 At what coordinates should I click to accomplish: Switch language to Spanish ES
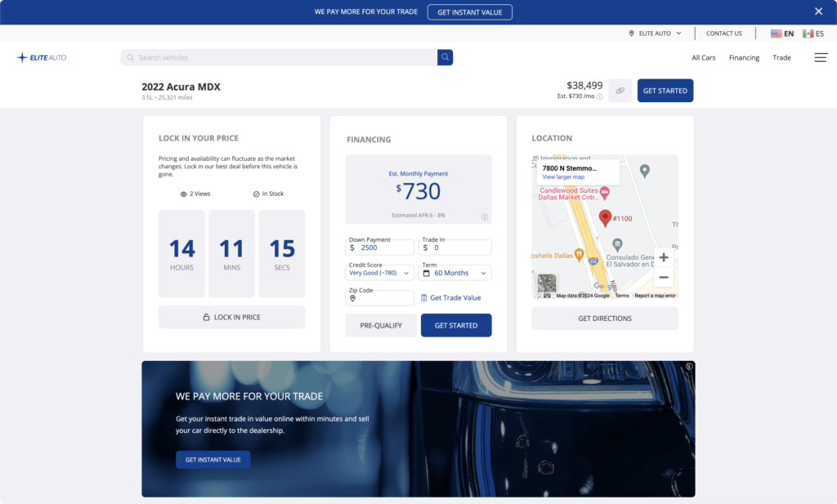[x=813, y=33]
